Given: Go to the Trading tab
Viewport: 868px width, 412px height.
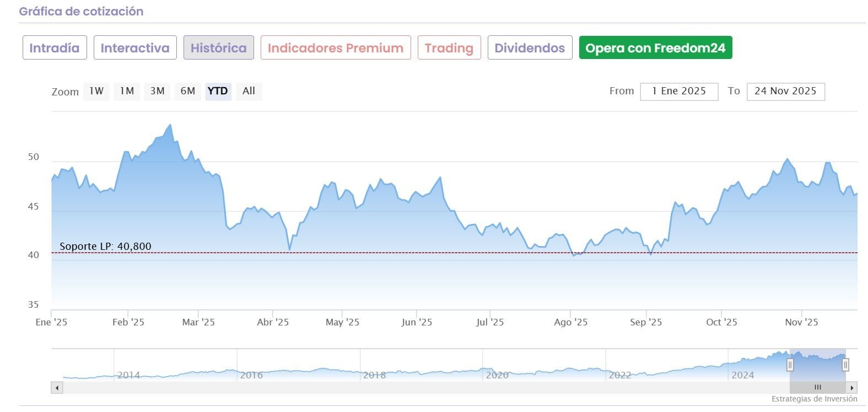Looking at the screenshot, I should 449,48.
